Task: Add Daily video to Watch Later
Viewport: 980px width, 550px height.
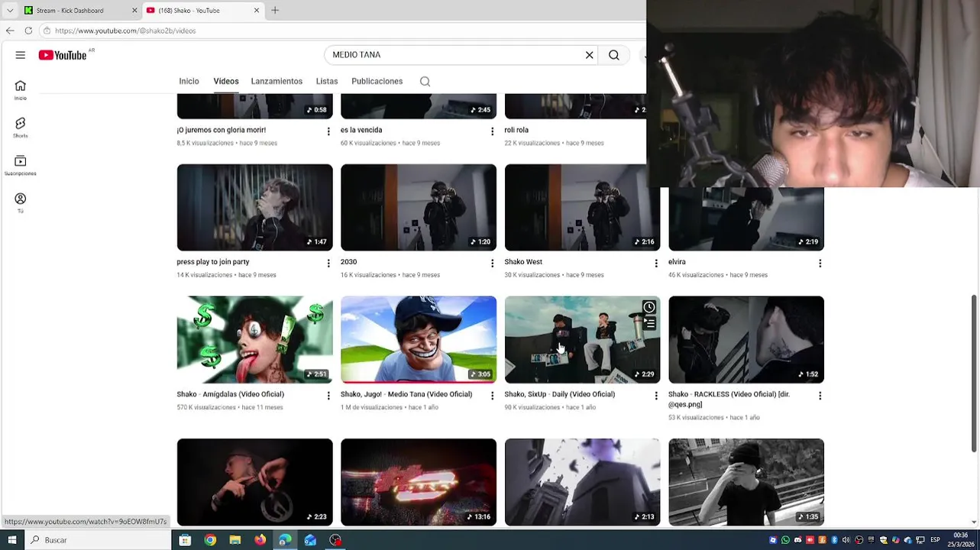Action: click(x=648, y=307)
